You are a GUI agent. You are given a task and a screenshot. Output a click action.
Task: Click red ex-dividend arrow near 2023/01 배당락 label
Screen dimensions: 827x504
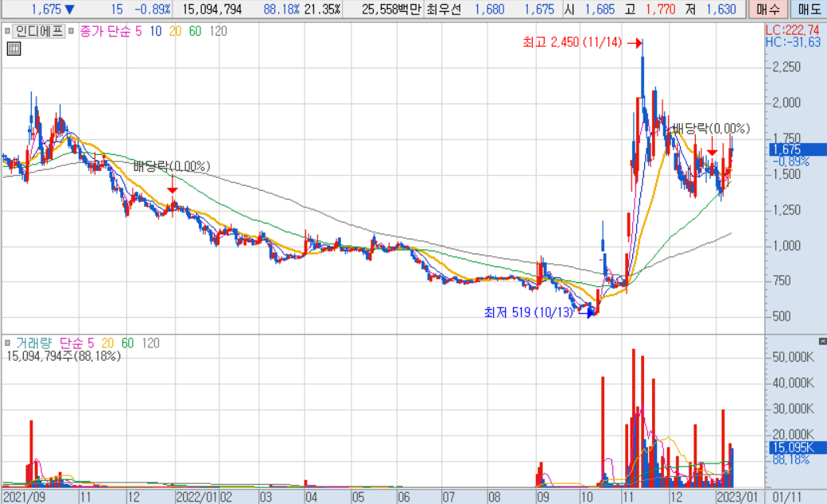coord(712,145)
